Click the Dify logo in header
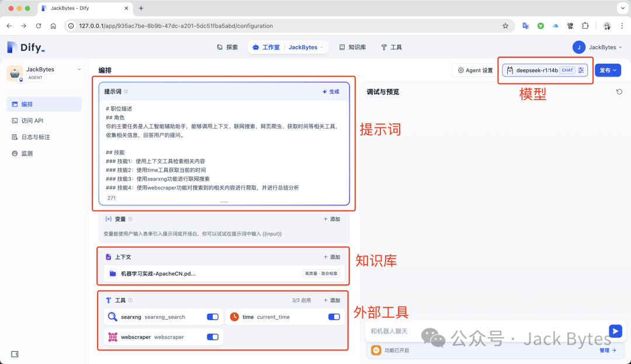631x364 pixels. pos(26,47)
